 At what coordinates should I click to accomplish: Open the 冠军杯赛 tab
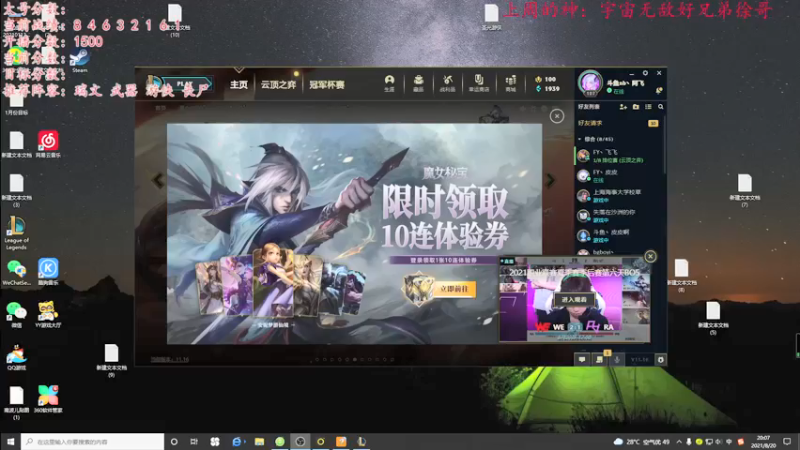click(327, 85)
